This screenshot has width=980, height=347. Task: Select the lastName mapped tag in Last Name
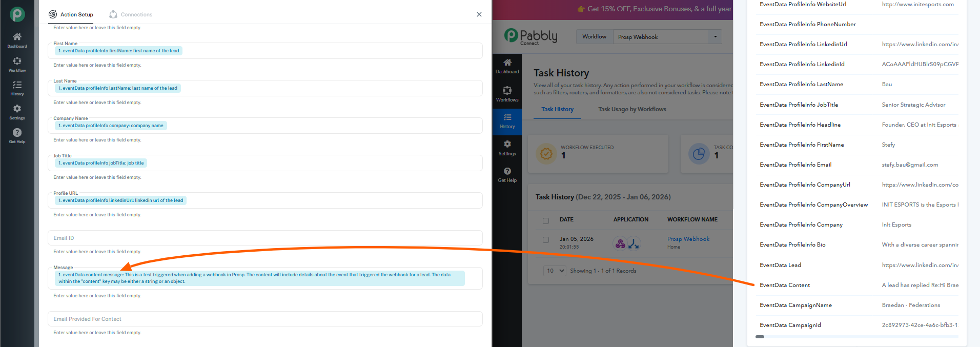point(118,88)
